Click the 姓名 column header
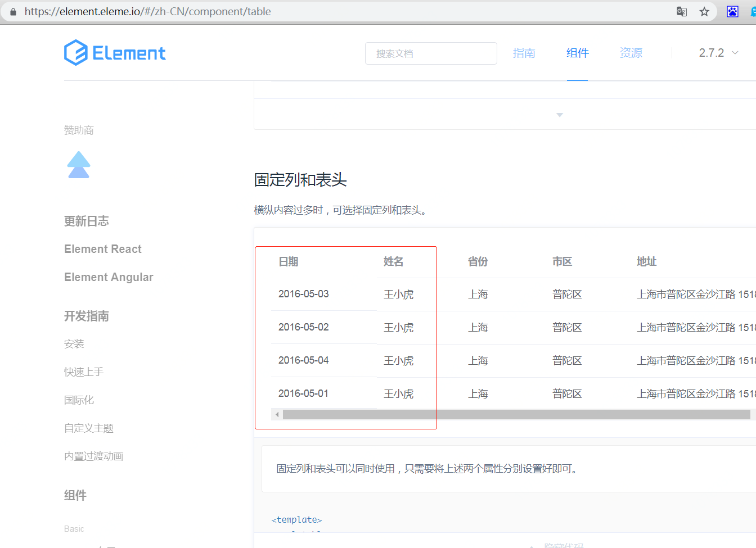The width and height of the screenshot is (756, 548). pyautogui.click(x=393, y=261)
